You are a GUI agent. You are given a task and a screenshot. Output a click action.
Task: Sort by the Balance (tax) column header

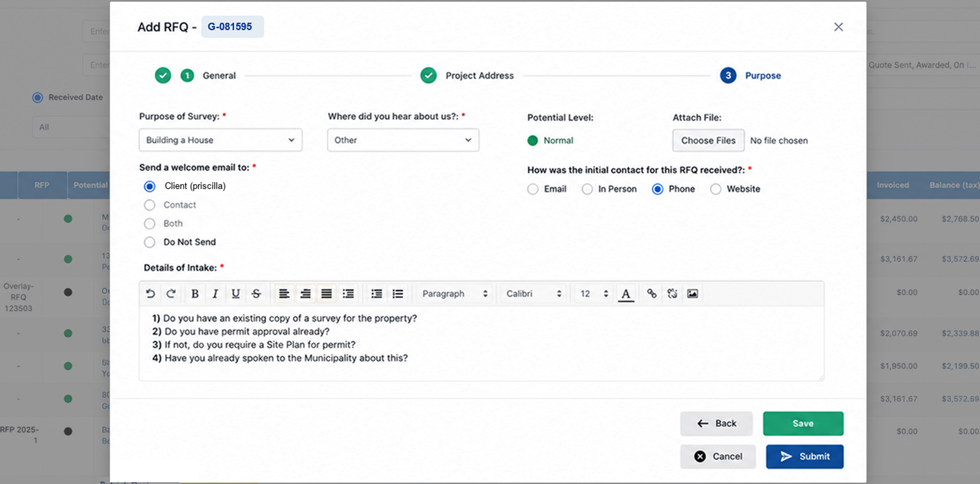pos(954,185)
